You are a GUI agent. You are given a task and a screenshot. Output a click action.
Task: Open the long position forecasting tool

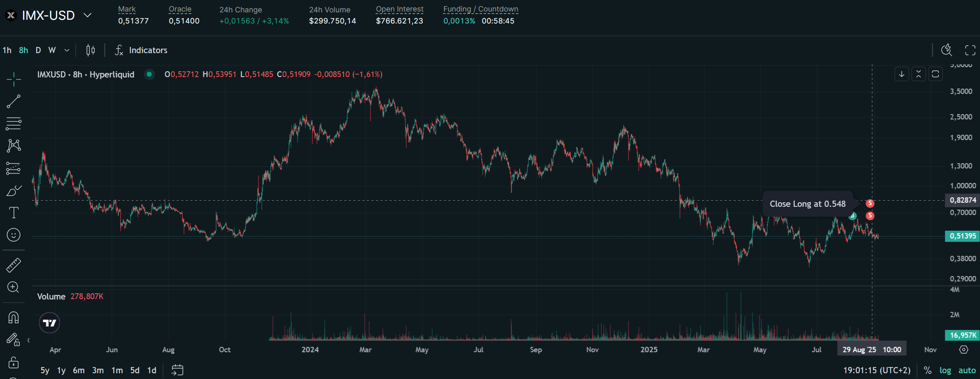[14, 168]
